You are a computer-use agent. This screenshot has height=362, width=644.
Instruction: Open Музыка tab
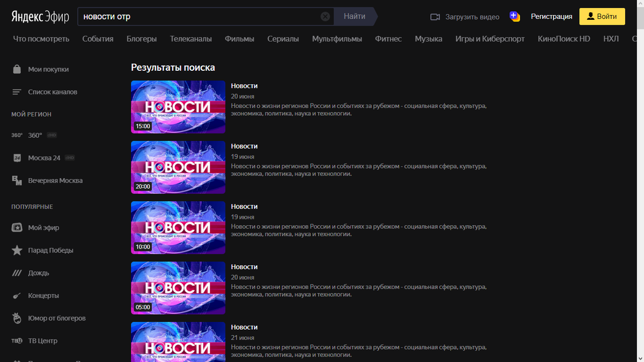(428, 39)
